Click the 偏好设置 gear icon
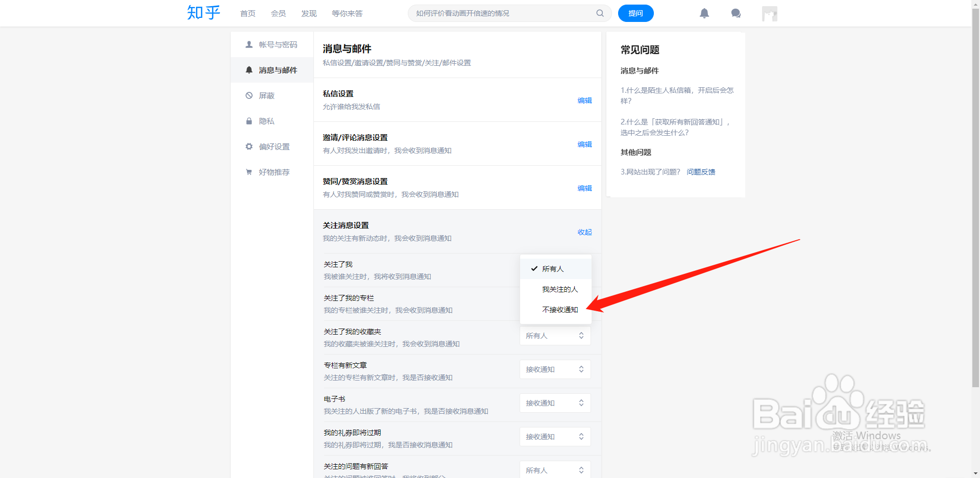The width and height of the screenshot is (980, 478). tap(249, 146)
